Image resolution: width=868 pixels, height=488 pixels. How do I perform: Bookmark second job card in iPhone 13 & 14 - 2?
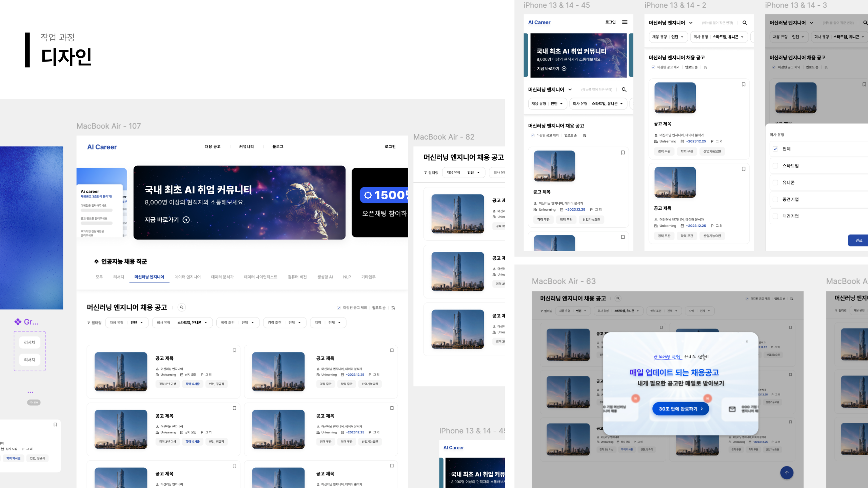tap(743, 169)
